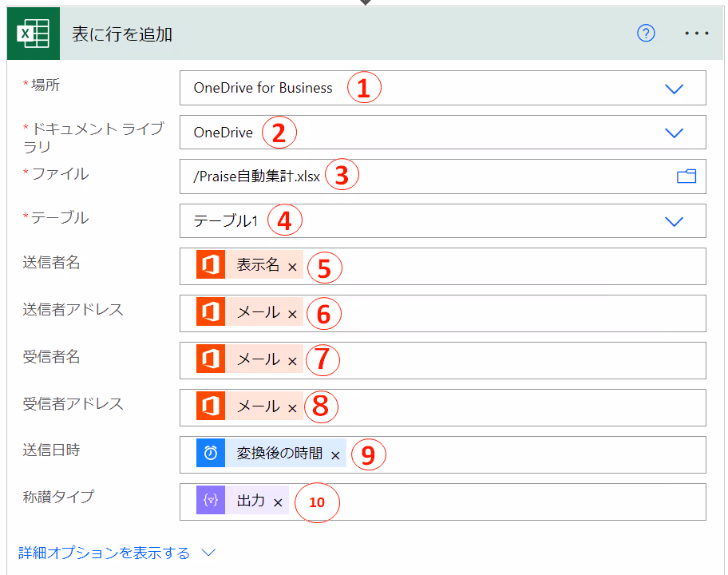
Task: Open the file picker folder icon
Action: 686,176
